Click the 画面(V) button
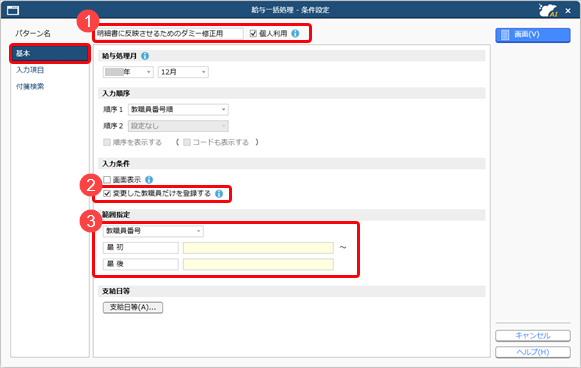This screenshot has width=581, height=368. pos(533,35)
